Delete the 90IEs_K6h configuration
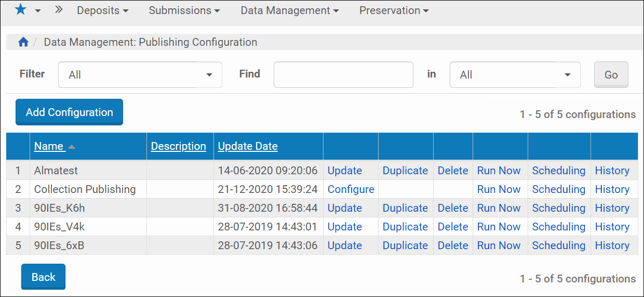 coord(453,208)
